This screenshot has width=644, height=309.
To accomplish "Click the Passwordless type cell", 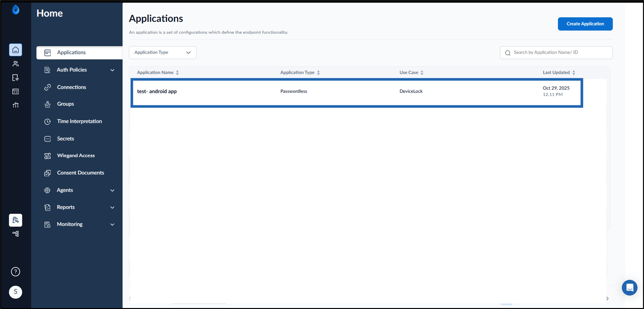I will pyautogui.click(x=293, y=91).
